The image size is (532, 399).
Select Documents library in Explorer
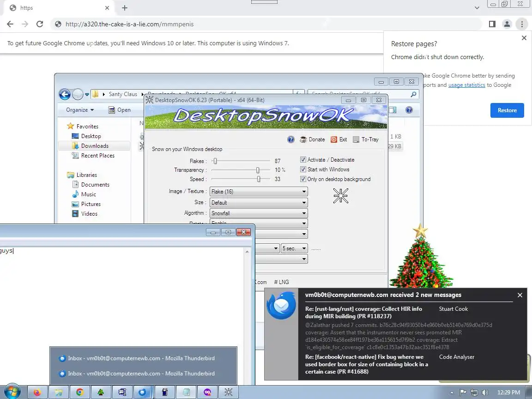(91, 185)
